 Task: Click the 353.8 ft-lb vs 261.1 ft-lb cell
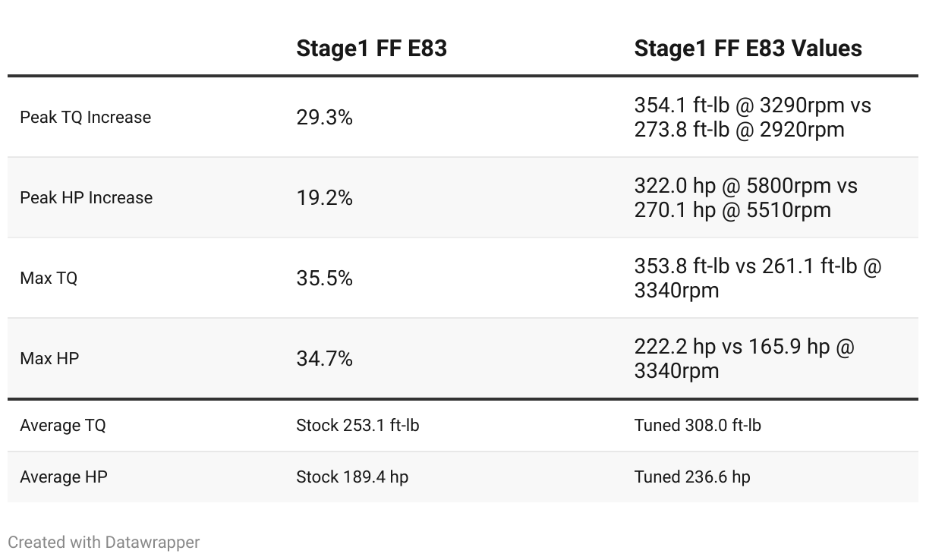coord(757,278)
